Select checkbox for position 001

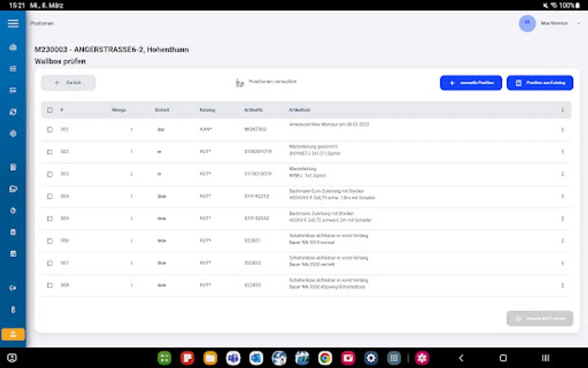pos(50,130)
